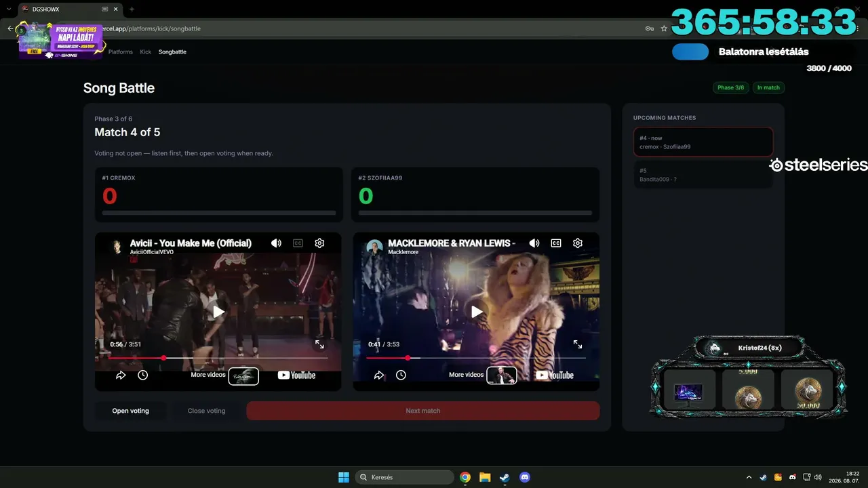Click Songbattle in the breadcrumb
Image resolution: width=868 pixels, height=488 pixels.
tap(172, 52)
